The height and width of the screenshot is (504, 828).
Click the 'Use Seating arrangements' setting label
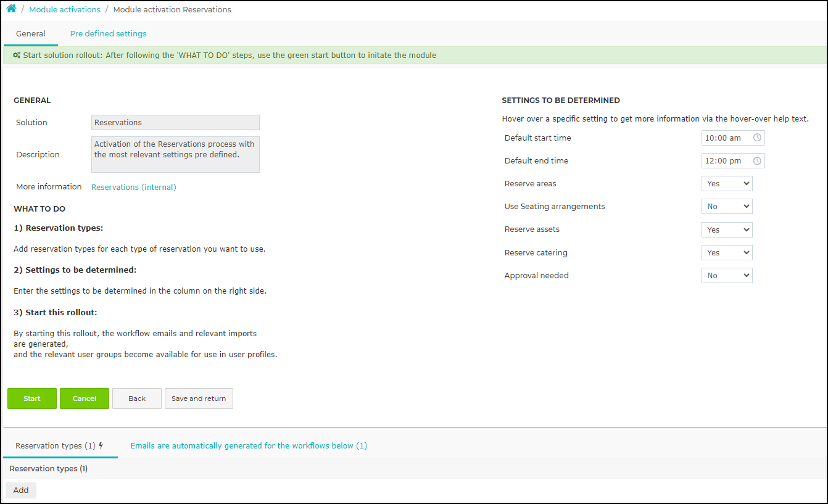(555, 207)
